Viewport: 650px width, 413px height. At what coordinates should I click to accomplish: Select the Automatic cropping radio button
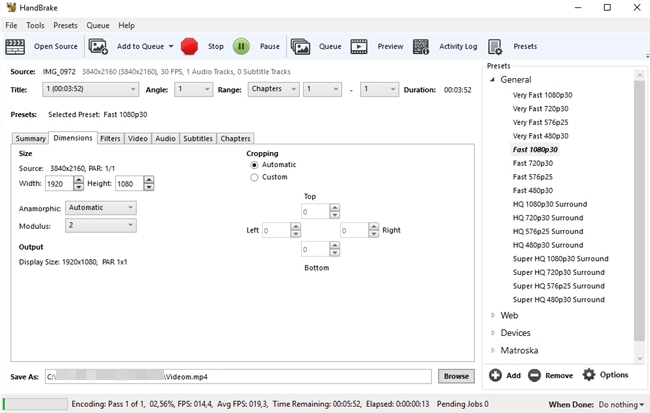pyautogui.click(x=254, y=165)
